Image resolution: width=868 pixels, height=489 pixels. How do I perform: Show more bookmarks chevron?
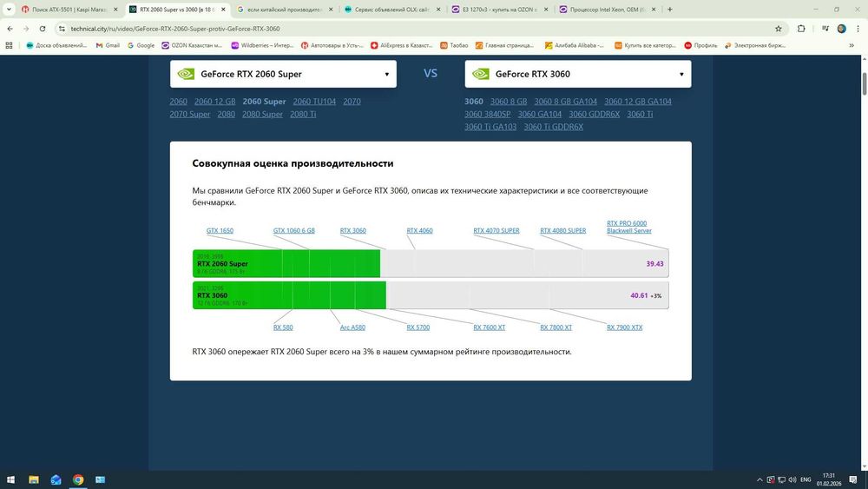point(852,45)
